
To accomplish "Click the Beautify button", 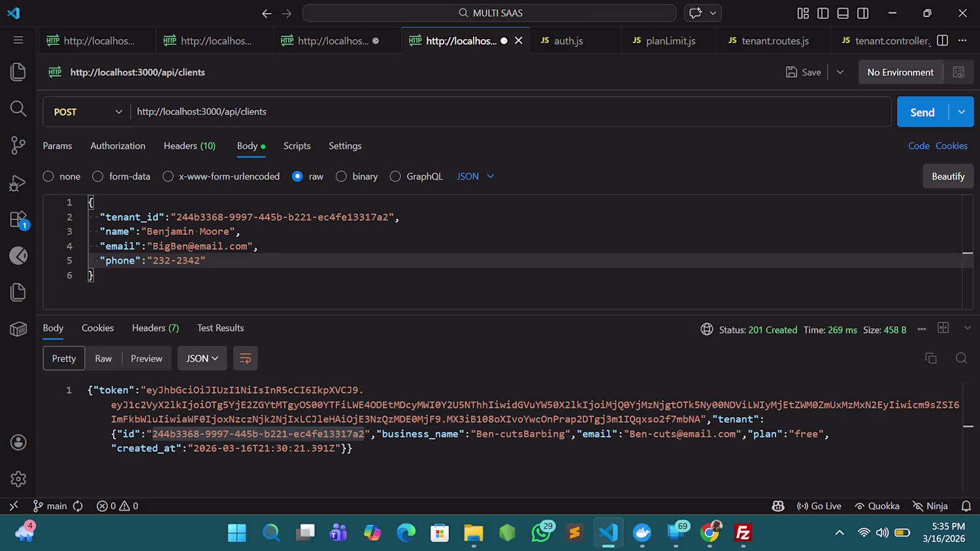I will click(948, 176).
